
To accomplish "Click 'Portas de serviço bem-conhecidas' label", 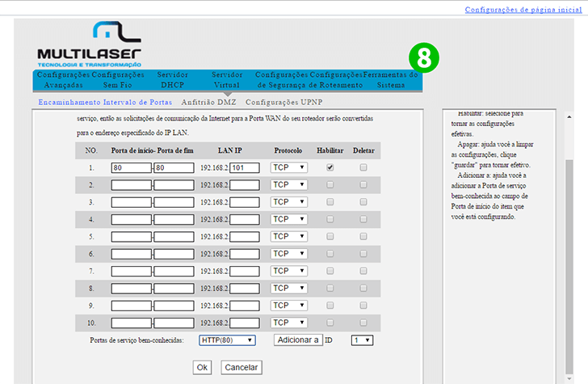I will tap(136, 340).
